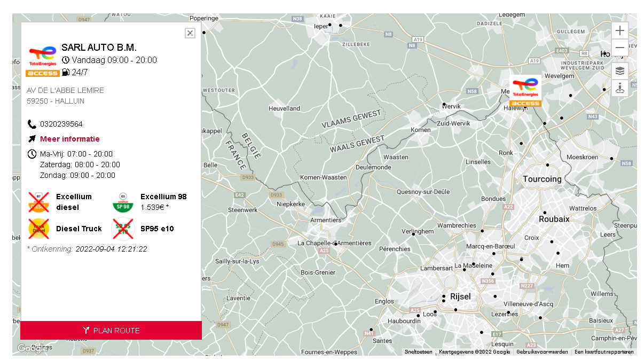The height and width of the screenshot is (360, 644).
Task: Click the station dot near Wervik
Action: pos(444,104)
